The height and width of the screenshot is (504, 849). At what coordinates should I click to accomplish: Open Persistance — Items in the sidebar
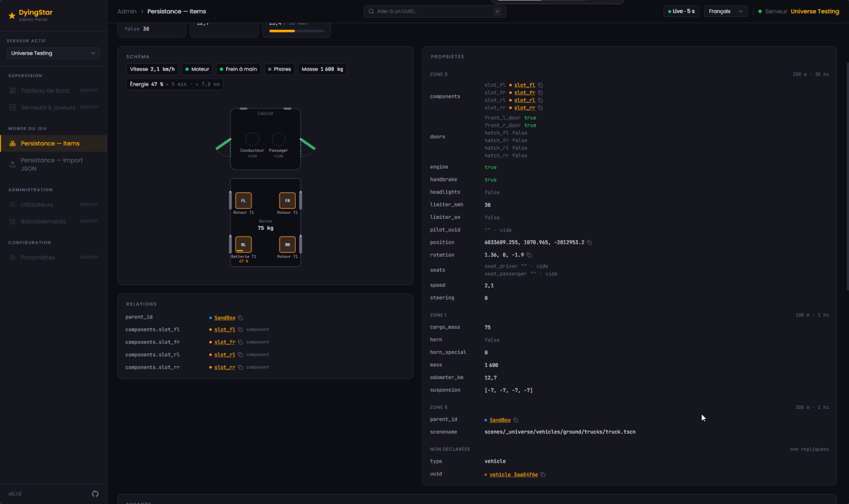tap(54, 144)
